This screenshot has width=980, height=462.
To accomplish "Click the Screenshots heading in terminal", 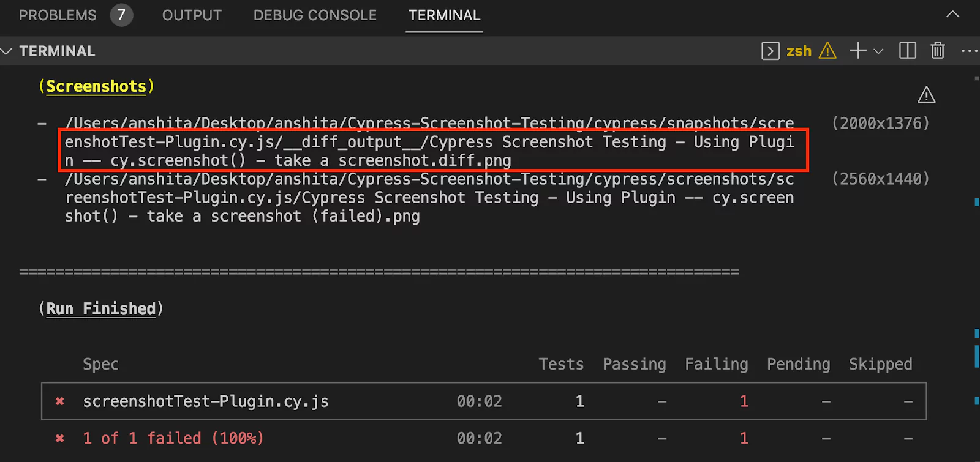I will click(96, 86).
